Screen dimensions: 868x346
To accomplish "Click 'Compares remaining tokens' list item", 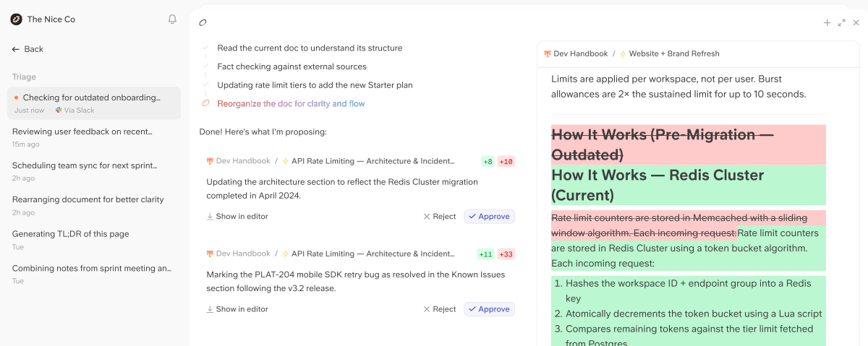I will click(689, 336).
